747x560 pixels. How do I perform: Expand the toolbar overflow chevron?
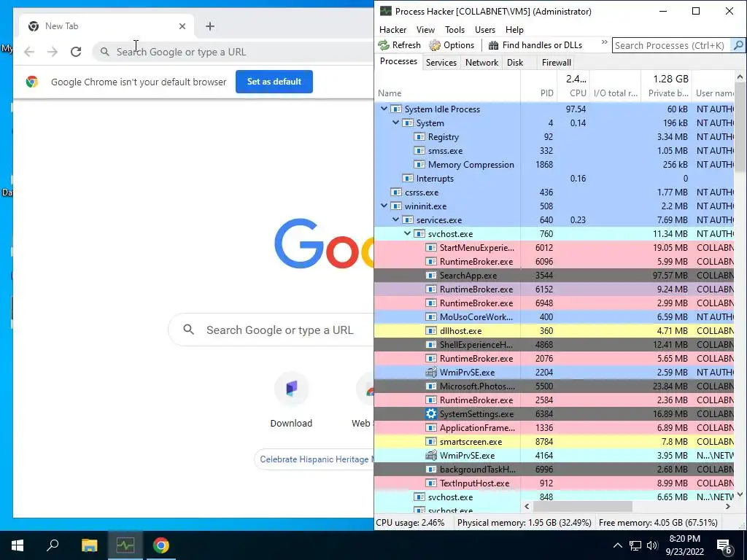[x=604, y=42]
